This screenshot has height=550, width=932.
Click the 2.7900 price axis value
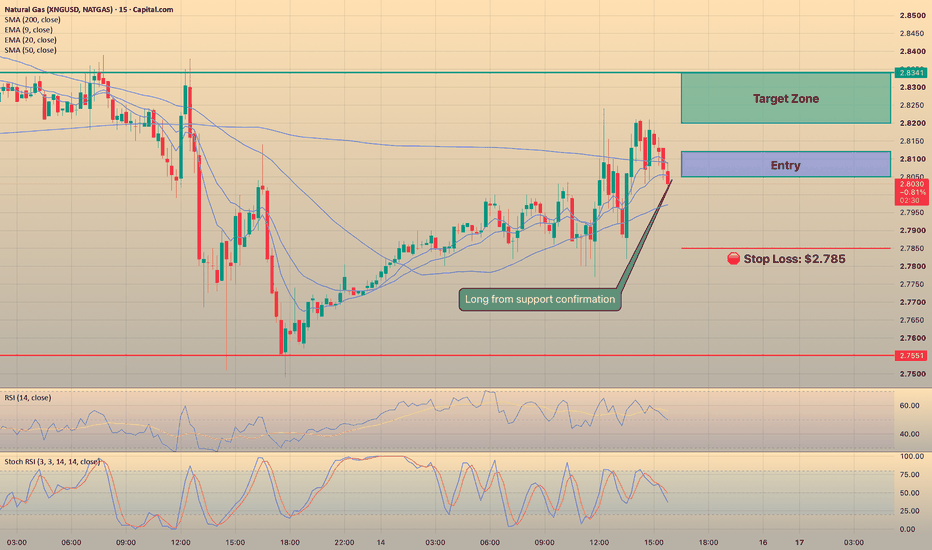(x=912, y=230)
